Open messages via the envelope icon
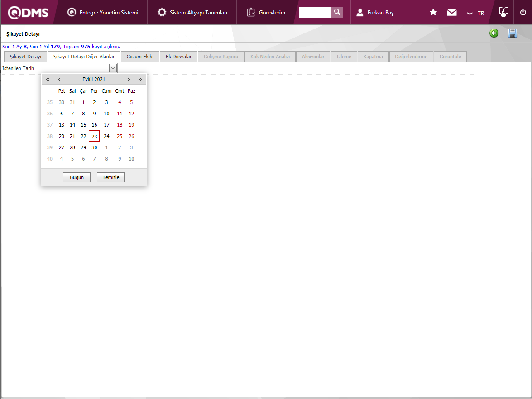Image resolution: width=532 pixels, height=399 pixels. coord(452,13)
